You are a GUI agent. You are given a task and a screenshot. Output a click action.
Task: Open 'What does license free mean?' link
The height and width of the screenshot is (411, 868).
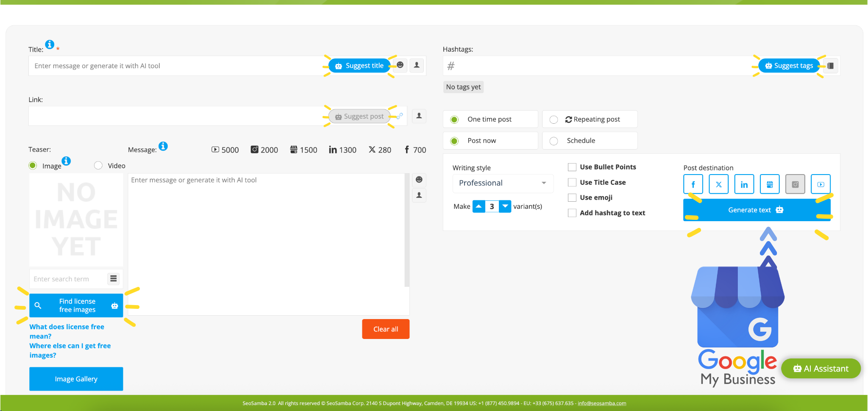67,331
